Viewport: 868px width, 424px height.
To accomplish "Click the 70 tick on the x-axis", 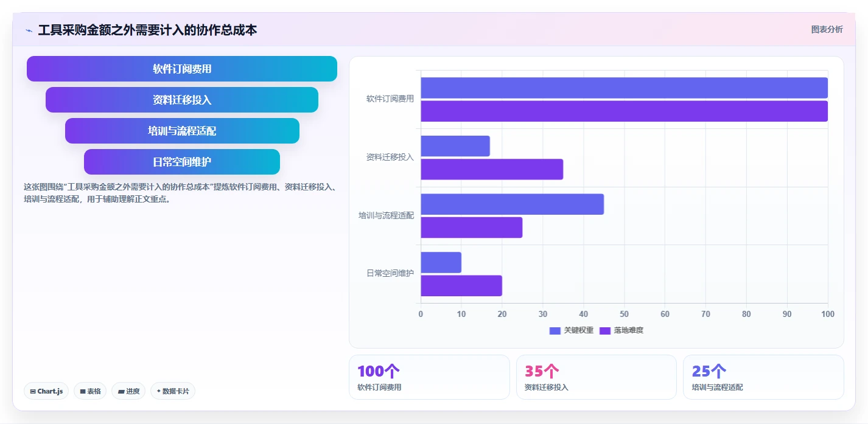I will pyautogui.click(x=705, y=314).
